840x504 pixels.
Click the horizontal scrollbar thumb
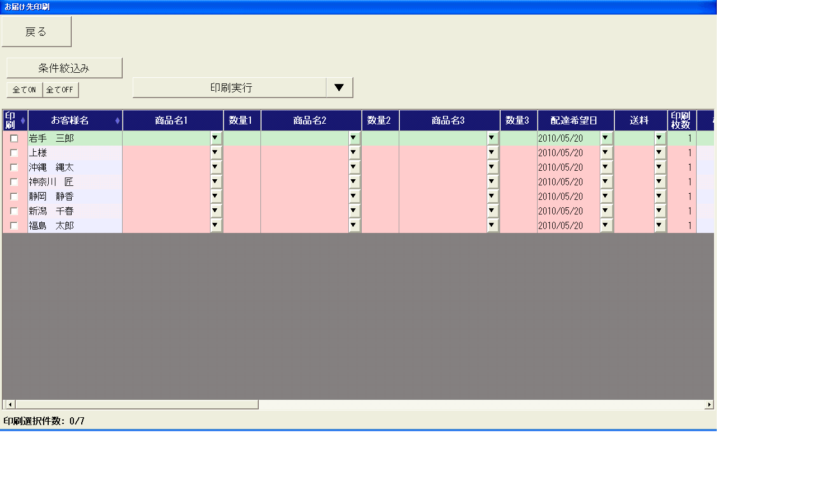(x=137, y=404)
